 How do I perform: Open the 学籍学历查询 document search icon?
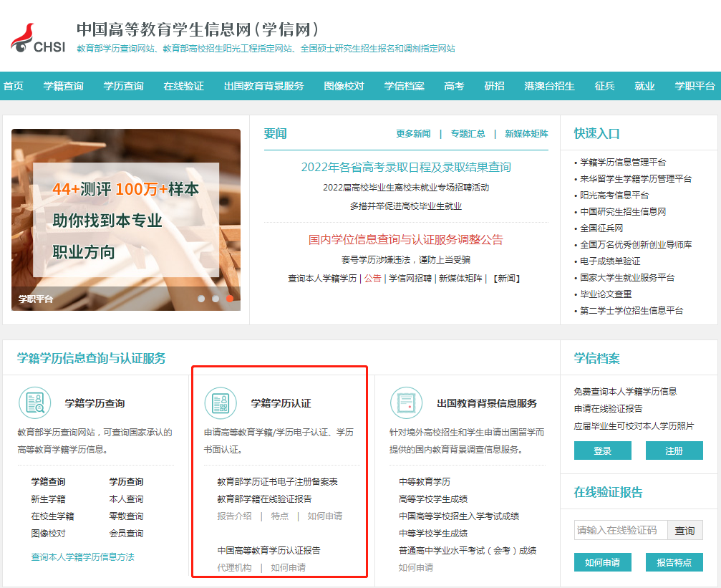[x=35, y=403]
